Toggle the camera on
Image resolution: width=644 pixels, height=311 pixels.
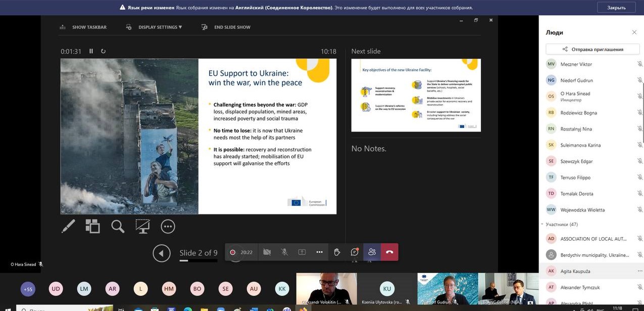pyautogui.click(x=267, y=252)
